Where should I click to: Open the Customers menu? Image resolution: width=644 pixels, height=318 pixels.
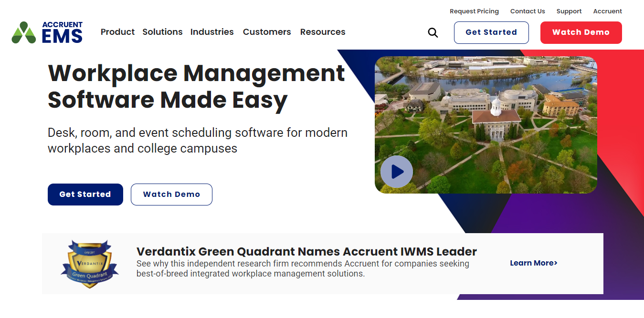point(267,32)
